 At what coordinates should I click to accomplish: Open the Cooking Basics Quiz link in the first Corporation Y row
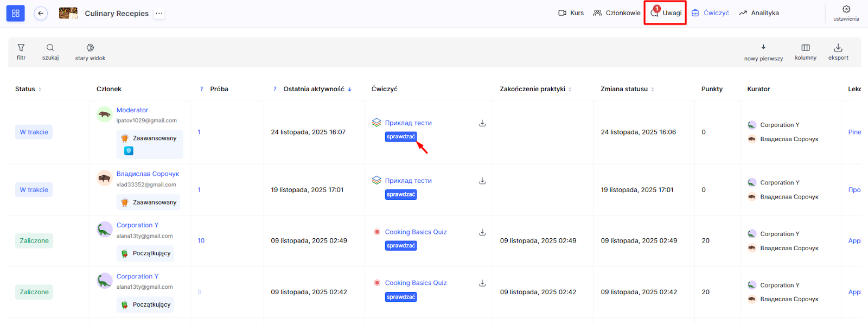pos(416,232)
